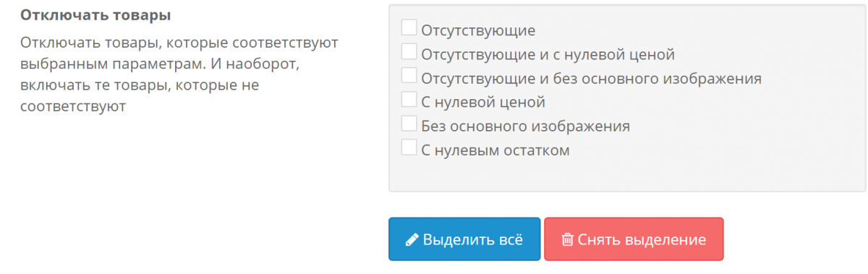868x274 pixels.
Task: Click the label text С нулевой ценой
Action: pos(482,102)
